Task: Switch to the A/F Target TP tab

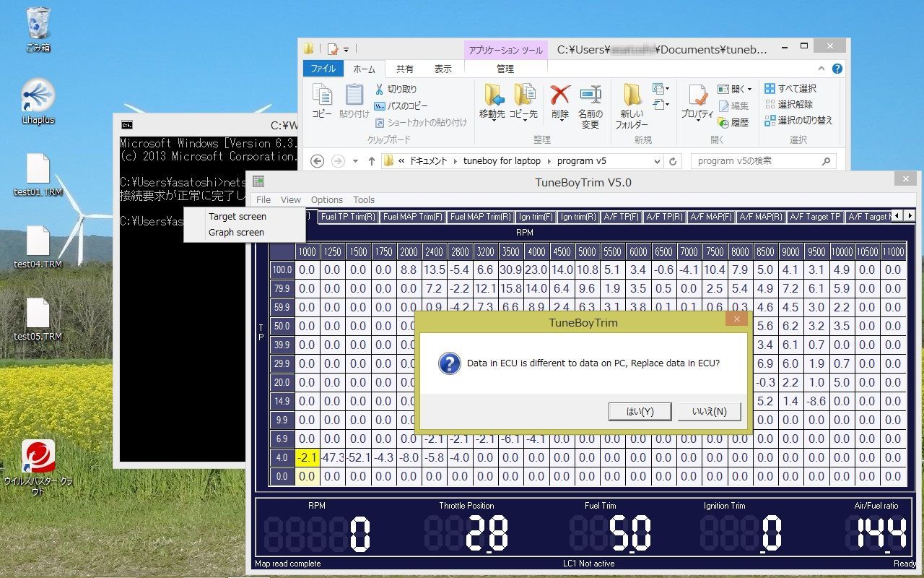Action: (x=815, y=217)
